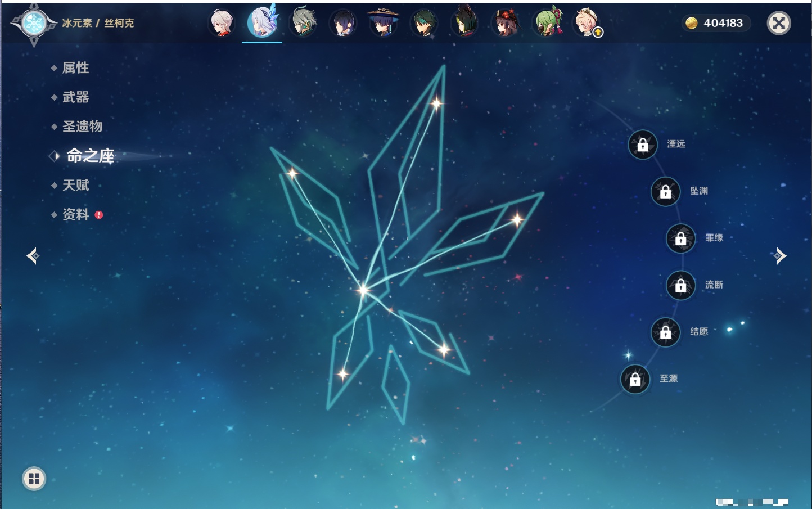Select the character wearing the wide-brimmed hat

coord(384,23)
